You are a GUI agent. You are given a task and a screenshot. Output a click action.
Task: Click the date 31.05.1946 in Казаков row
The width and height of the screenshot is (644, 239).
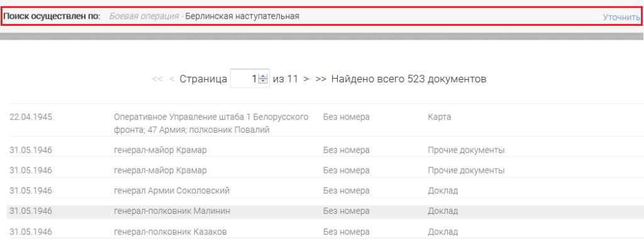click(31, 231)
